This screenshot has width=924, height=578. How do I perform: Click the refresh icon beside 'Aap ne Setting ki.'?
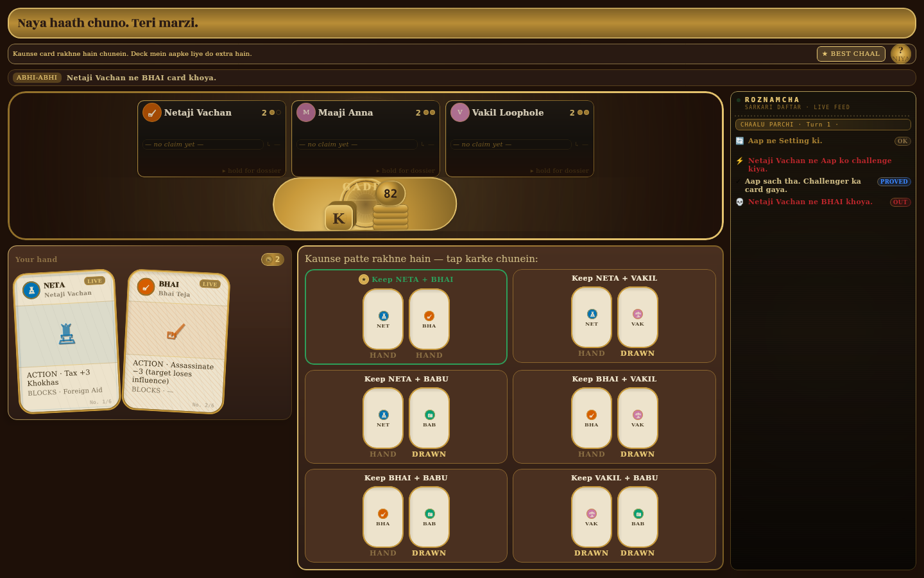click(740, 141)
